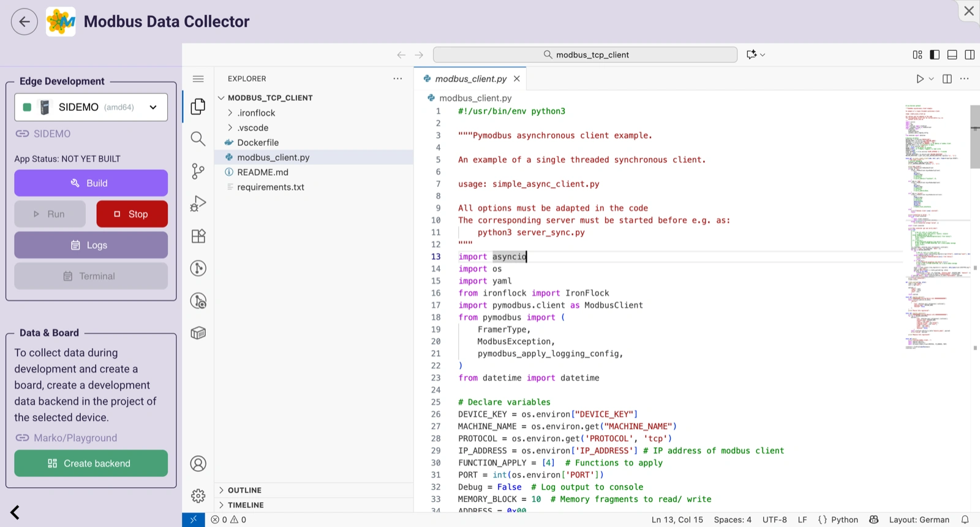Click the Create backend button
Viewport: 980px width, 527px height.
click(x=91, y=463)
